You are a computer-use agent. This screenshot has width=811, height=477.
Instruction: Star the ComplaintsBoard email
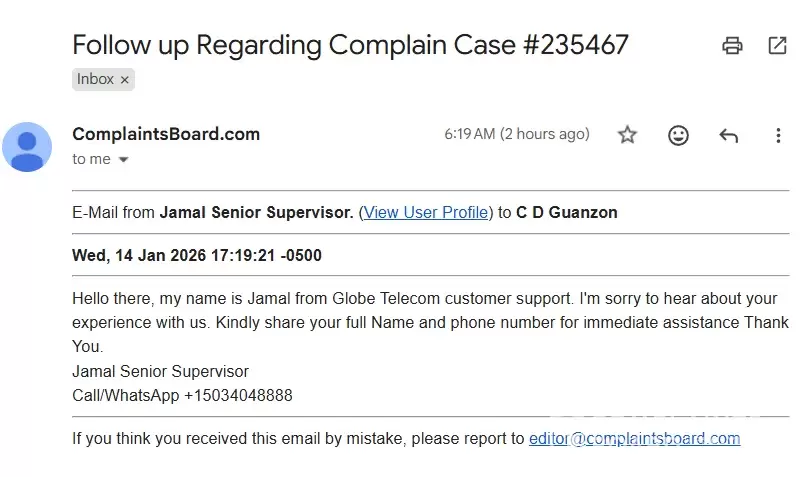(x=627, y=135)
